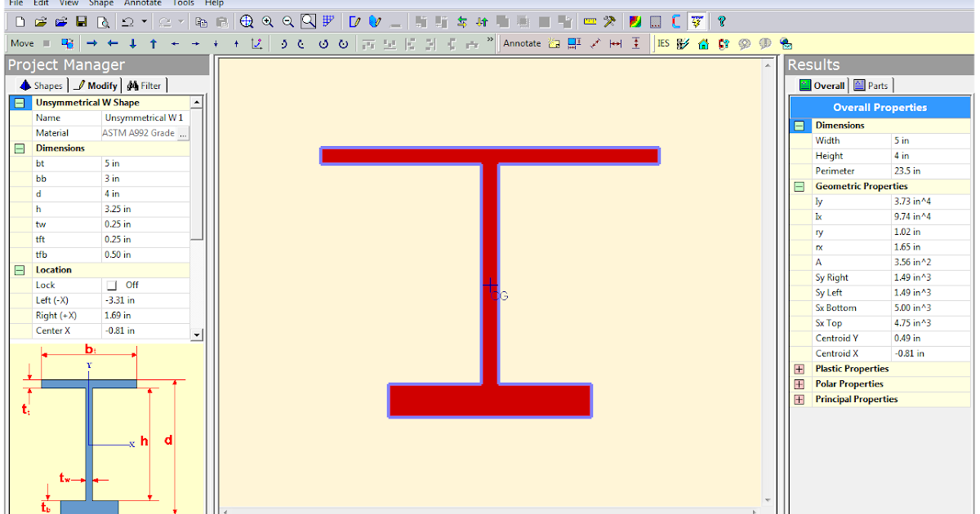
Task: Toggle the grid display icon
Action: point(328,22)
